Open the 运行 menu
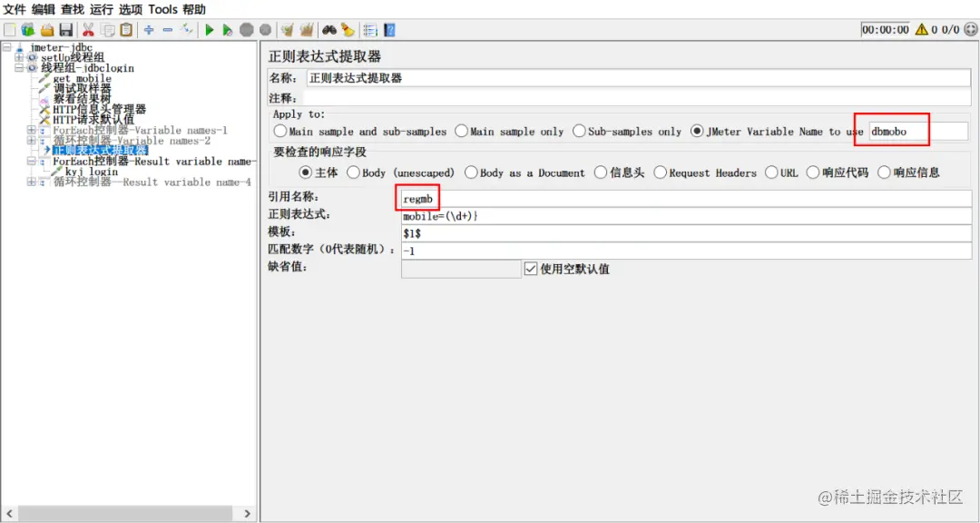Viewport: 980px width, 523px height. tap(102, 9)
